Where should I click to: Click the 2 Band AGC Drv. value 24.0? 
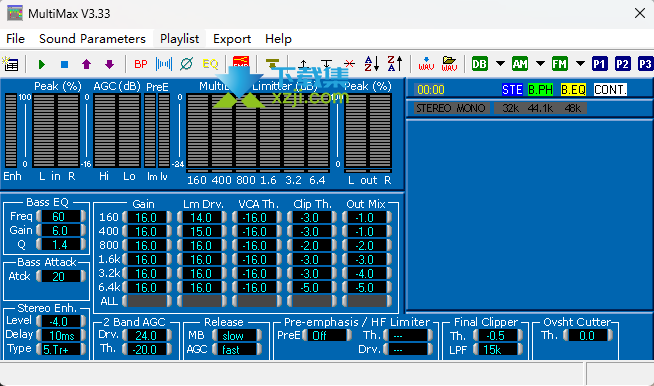click(x=147, y=336)
